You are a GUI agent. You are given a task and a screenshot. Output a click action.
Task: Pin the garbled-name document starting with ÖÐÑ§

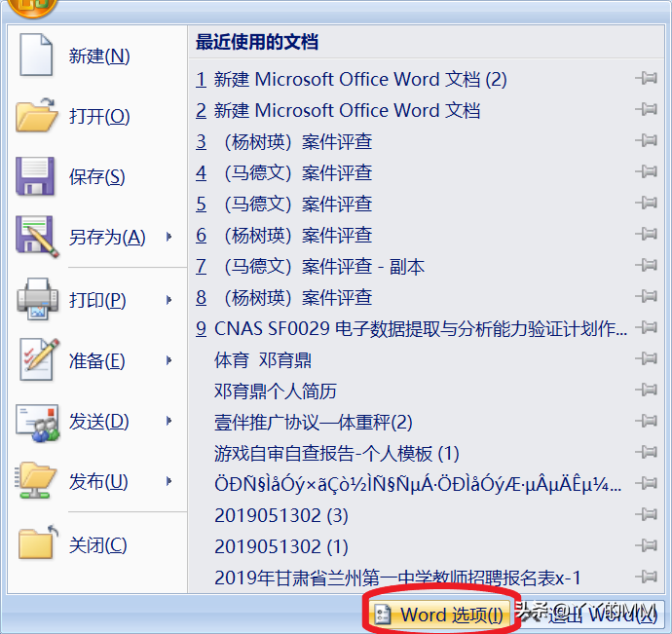click(x=647, y=483)
